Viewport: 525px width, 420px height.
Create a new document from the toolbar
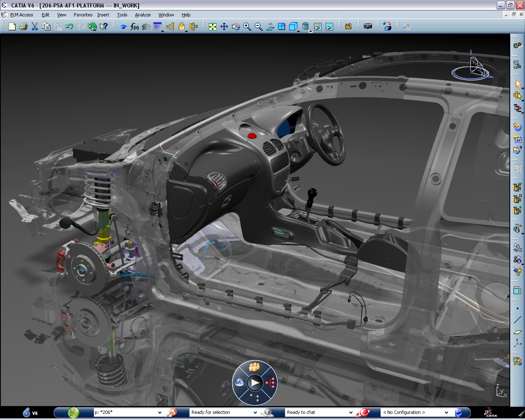(x=12, y=26)
